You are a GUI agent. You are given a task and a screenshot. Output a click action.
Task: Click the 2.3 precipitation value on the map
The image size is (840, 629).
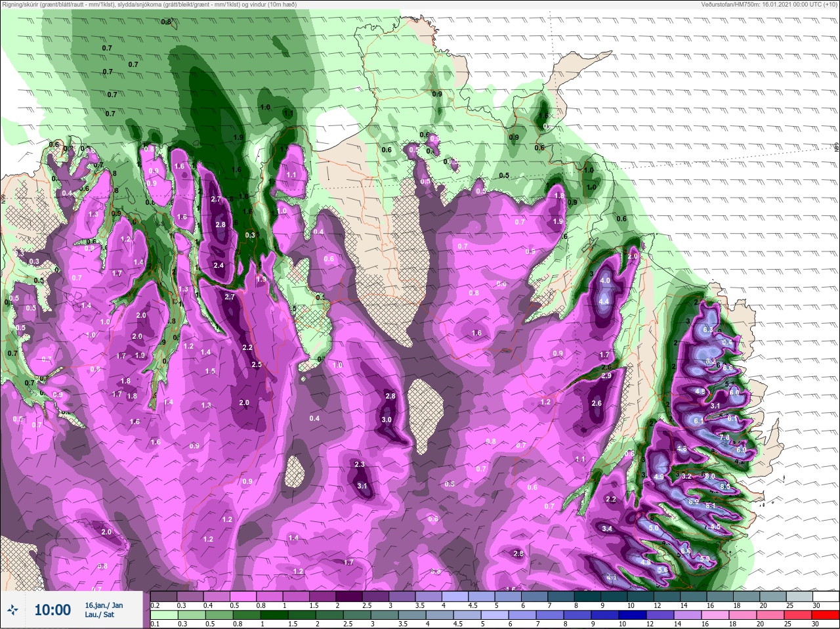tap(360, 464)
